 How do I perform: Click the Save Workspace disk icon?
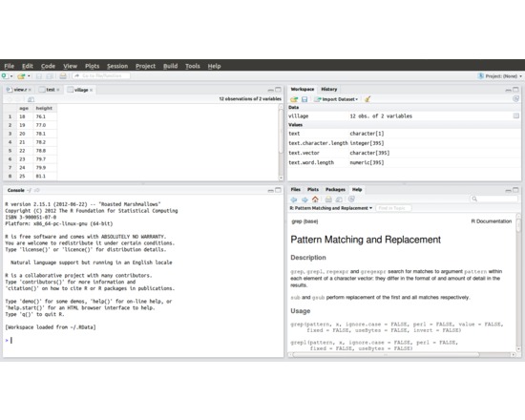[304, 99]
